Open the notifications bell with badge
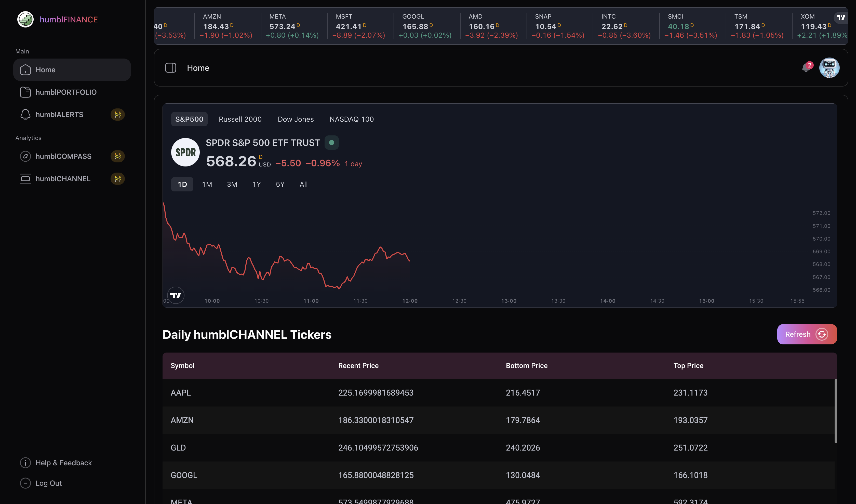 tap(807, 67)
